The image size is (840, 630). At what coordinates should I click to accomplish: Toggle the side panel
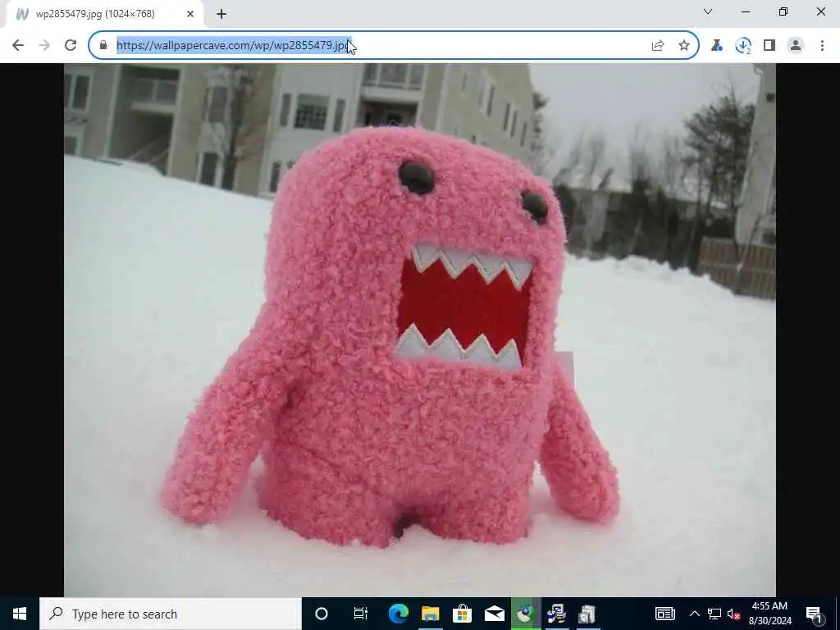coord(769,46)
